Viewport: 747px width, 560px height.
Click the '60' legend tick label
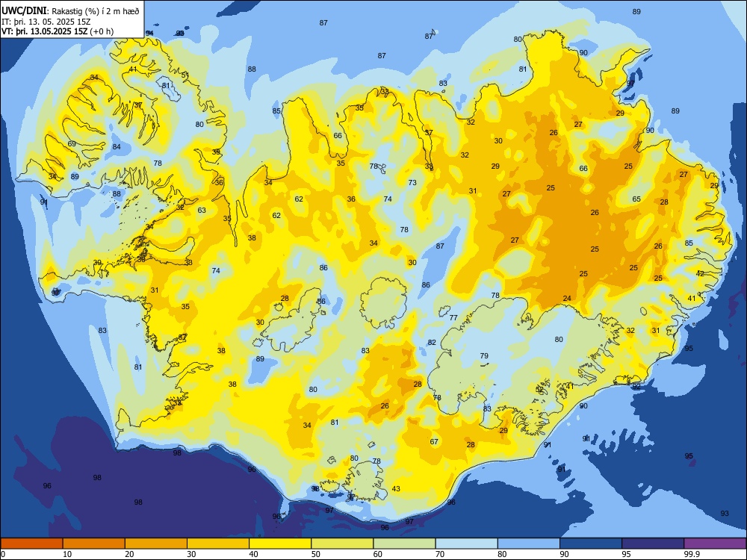[378, 554]
